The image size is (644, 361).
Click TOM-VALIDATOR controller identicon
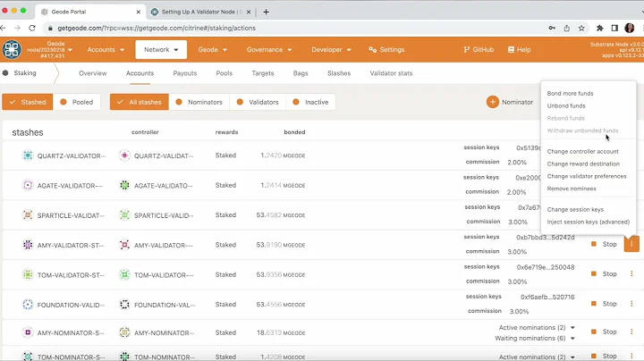click(x=124, y=274)
